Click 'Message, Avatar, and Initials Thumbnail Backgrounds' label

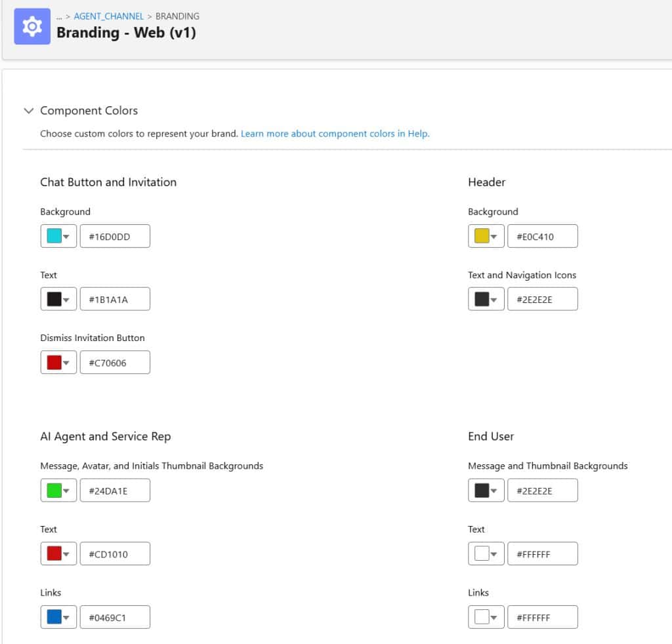coord(152,466)
